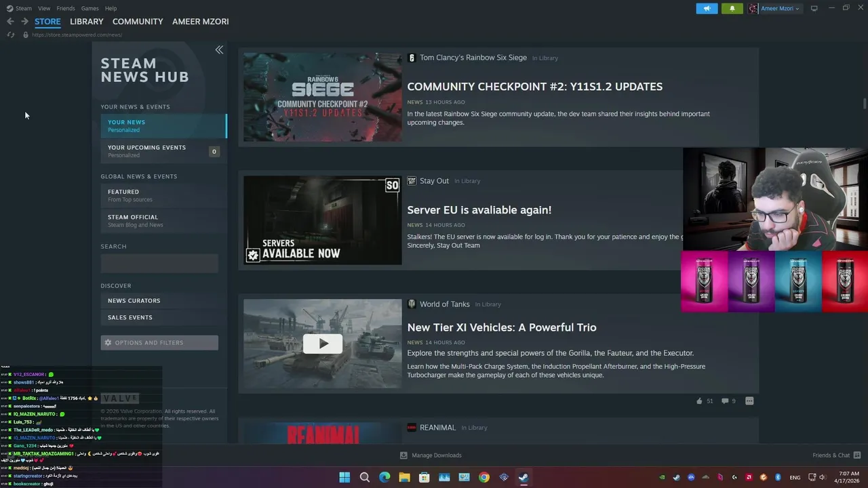The image size is (868, 488).
Task: Click the page scrollbar thumb
Action: pos(865,103)
